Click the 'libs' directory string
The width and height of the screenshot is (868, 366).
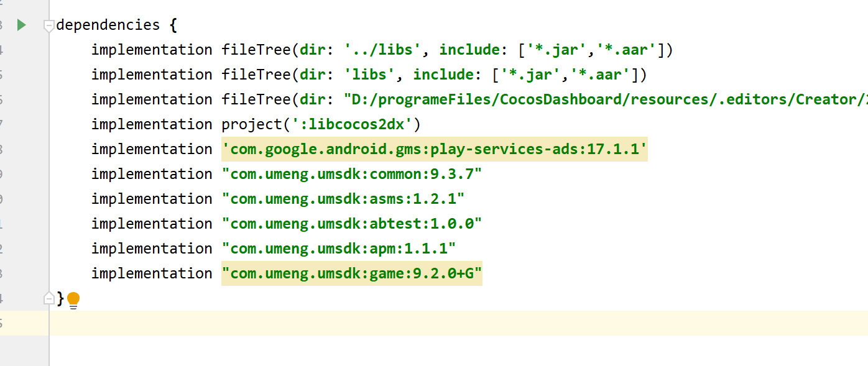(370, 75)
